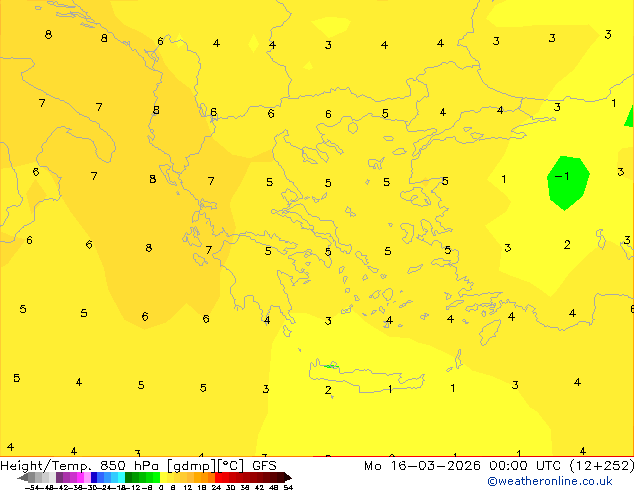Click the "0" label below the color scale

click(x=161, y=487)
